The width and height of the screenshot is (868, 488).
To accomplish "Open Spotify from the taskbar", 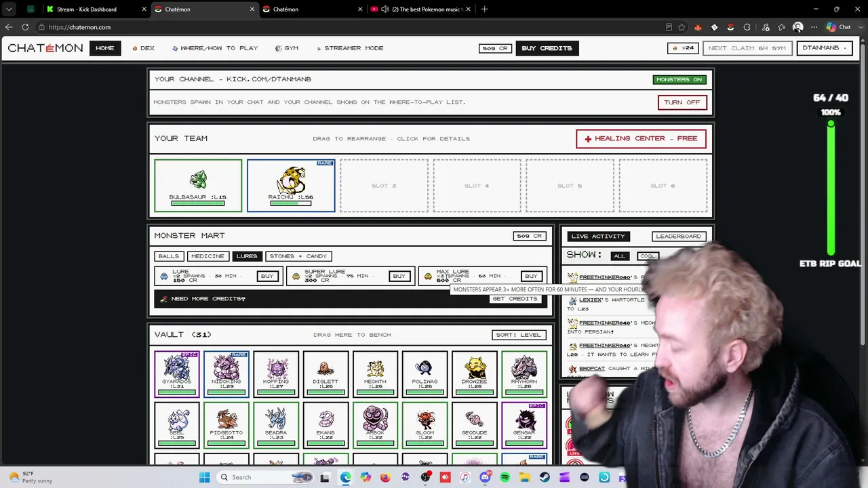I will tap(505, 477).
